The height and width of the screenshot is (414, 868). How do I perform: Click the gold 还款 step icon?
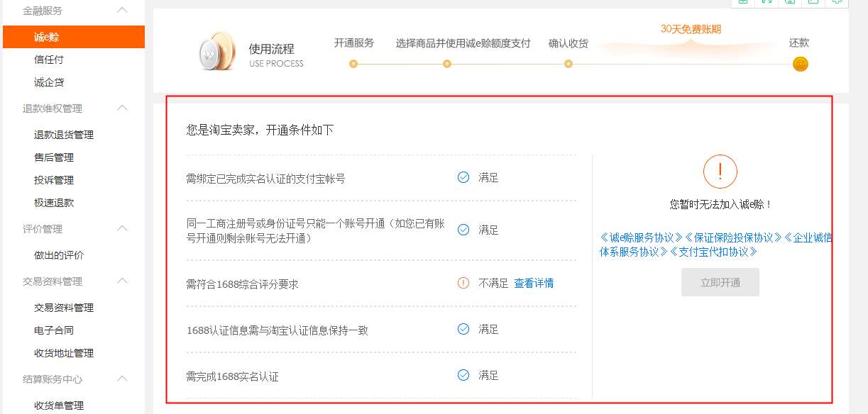tap(800, 63)
